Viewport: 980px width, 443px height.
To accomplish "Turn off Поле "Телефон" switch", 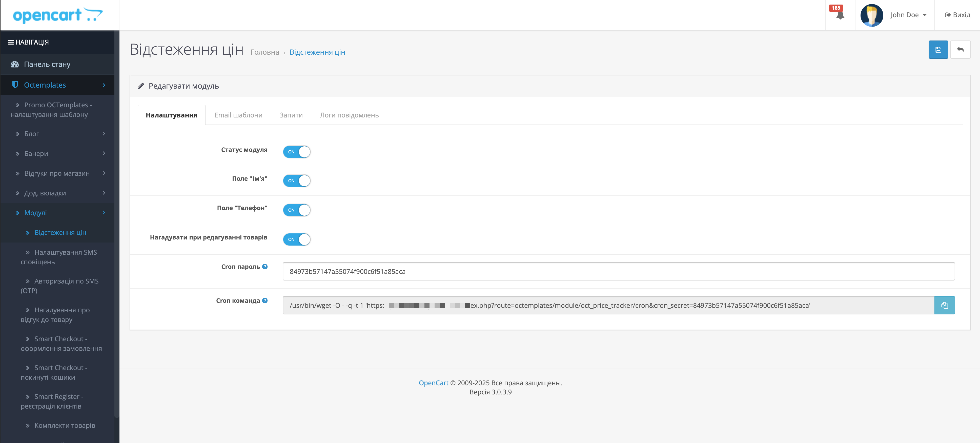I will (x=296, y=210).
